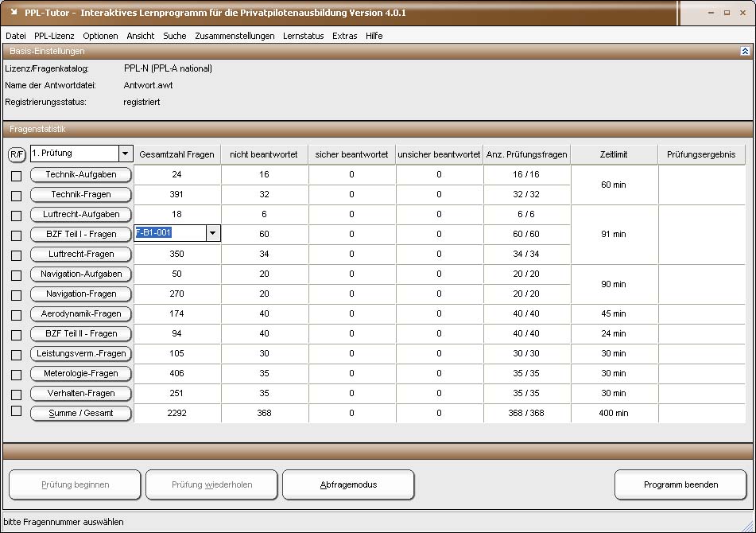The height and width of the screenshot is (533, 756).
Task: Open the 1. Prüfung dropdown arrow
Action: (126, 154)
